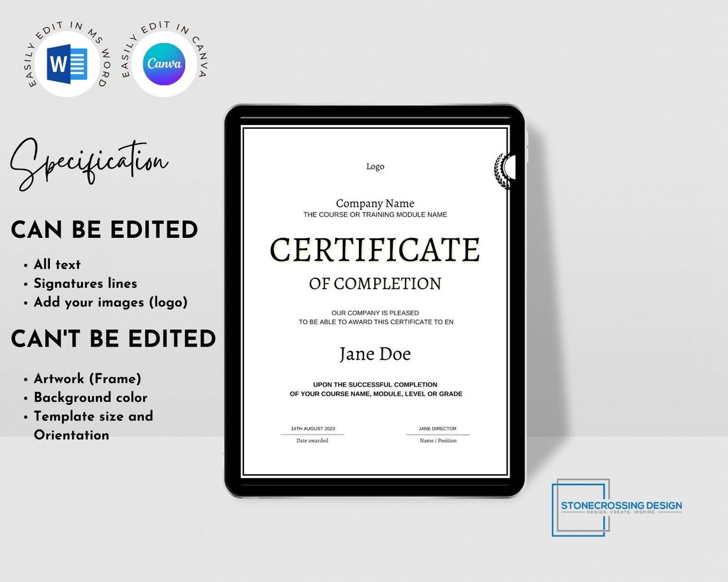Click the Logo placeholder on the certificate
728x582 pixels.
[374, 166]
